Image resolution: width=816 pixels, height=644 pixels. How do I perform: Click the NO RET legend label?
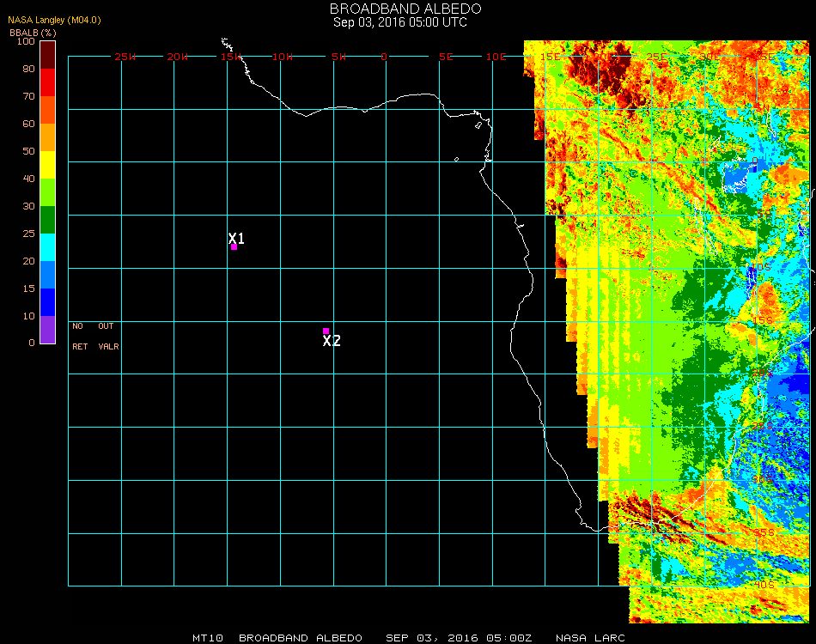coord(79,337)
